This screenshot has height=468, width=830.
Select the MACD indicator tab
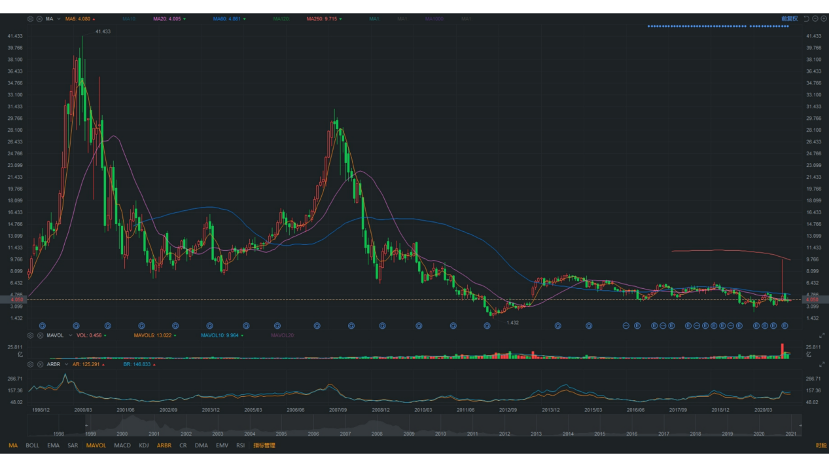tap(122, 445)
